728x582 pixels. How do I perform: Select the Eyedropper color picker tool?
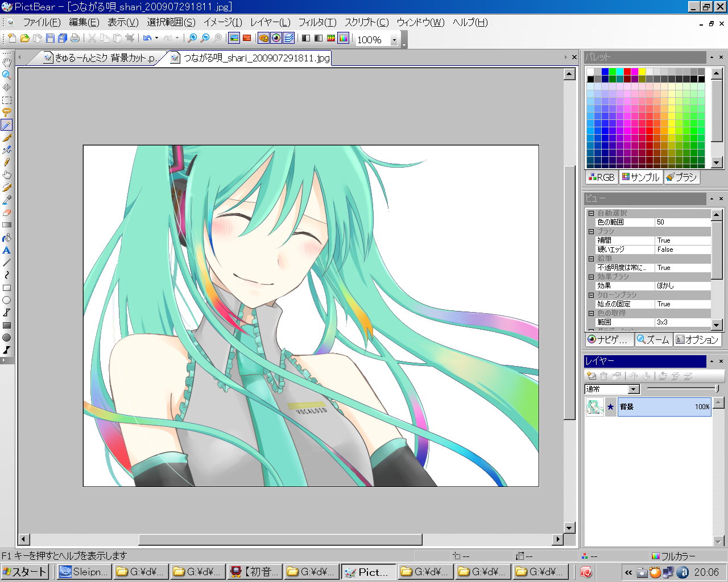coord(7,200)
